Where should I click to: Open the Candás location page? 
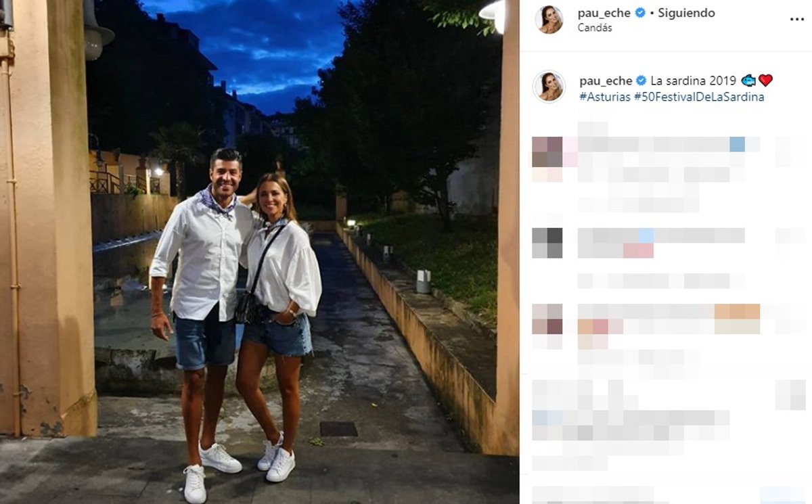(595, 28)
